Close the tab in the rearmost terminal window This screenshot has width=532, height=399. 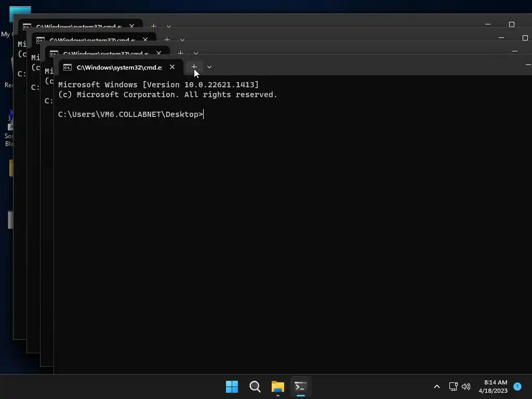point(131,26)
